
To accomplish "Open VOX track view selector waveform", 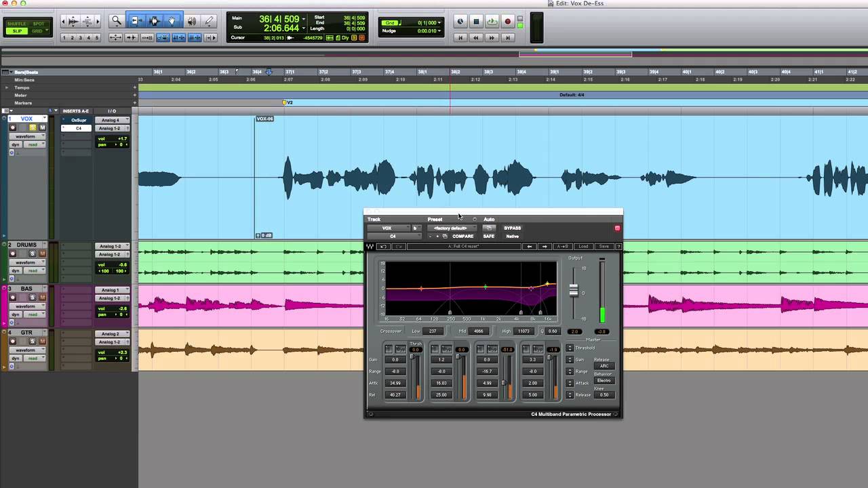I will pos(27,136).
